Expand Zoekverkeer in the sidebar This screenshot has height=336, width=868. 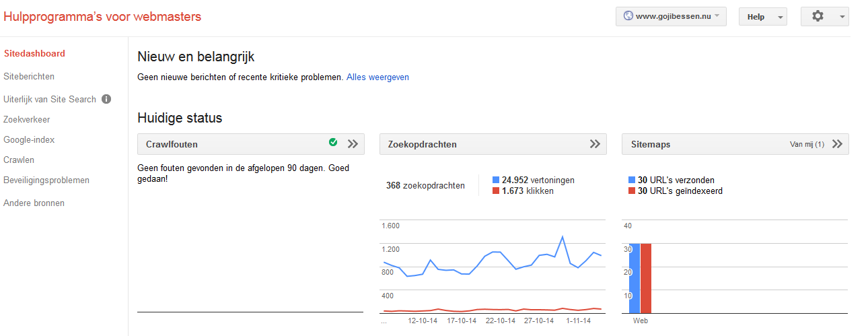(x=27, y=120)
